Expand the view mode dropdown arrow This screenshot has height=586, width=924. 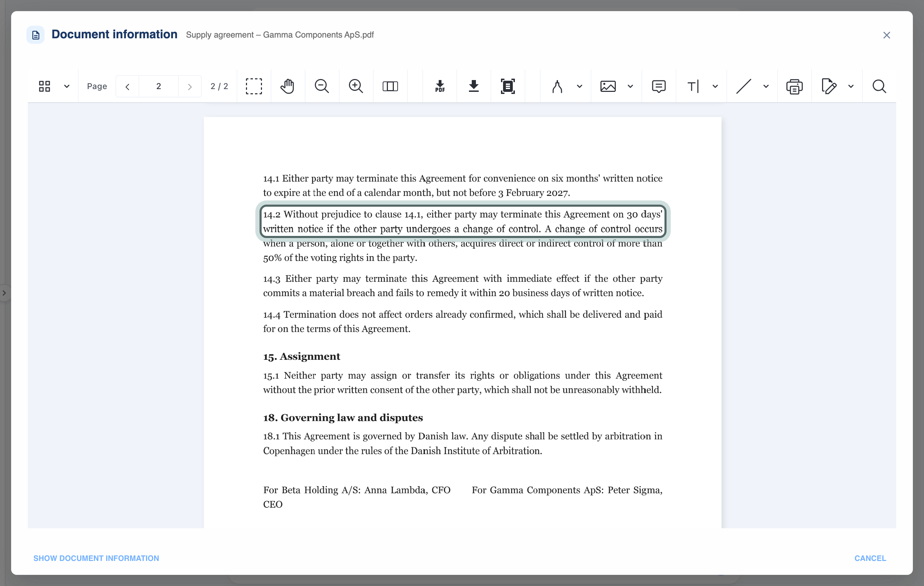click(67, 86)
